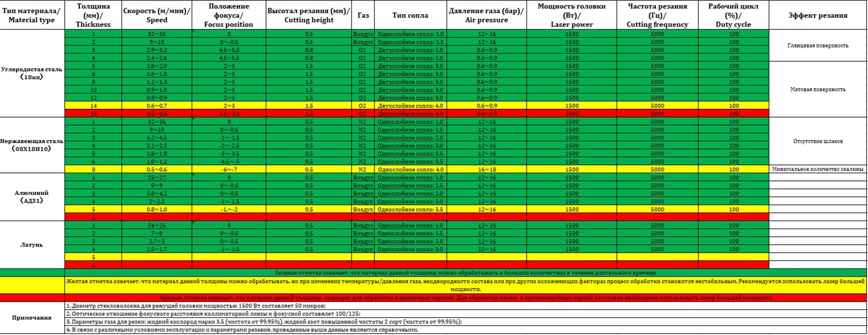Click the red thickness cell with value 16
The width and height of the screenshot is (868, 335).
[x=93, y=114]
